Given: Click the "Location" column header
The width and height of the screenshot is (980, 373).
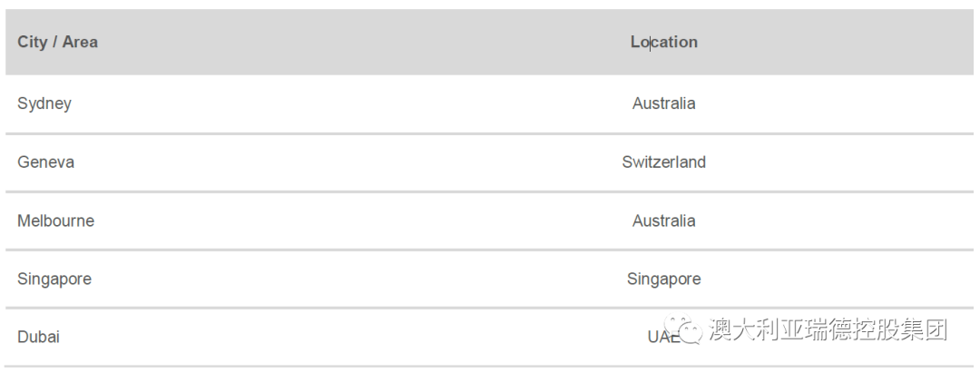Looking at the screenshot, I should pyautogui.click(x=664, y=42).
